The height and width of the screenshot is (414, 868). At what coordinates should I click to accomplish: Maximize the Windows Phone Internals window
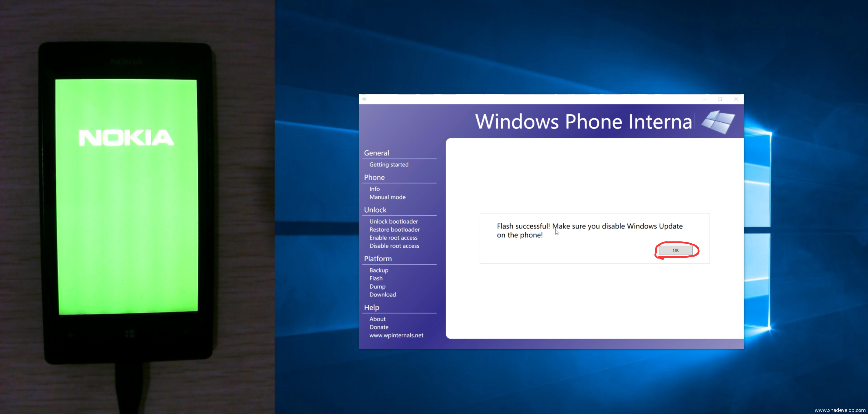pyautogui.click(x=720, y=99)
